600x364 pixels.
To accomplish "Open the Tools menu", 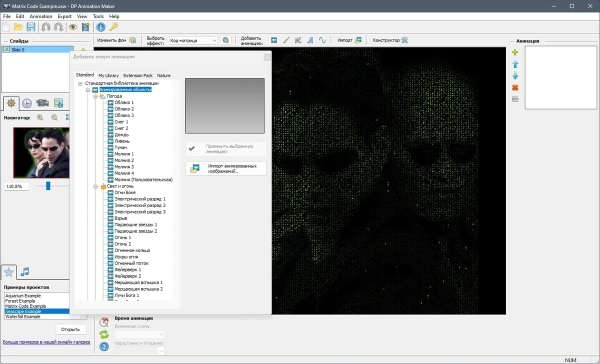I will pos(98,16).
